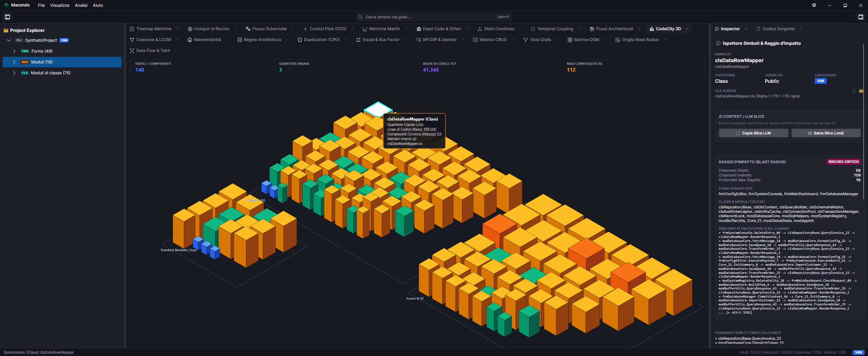Click the Data Flow & Taint icon
This screenshot has height=356, width=868.
[x=132, y=51]
